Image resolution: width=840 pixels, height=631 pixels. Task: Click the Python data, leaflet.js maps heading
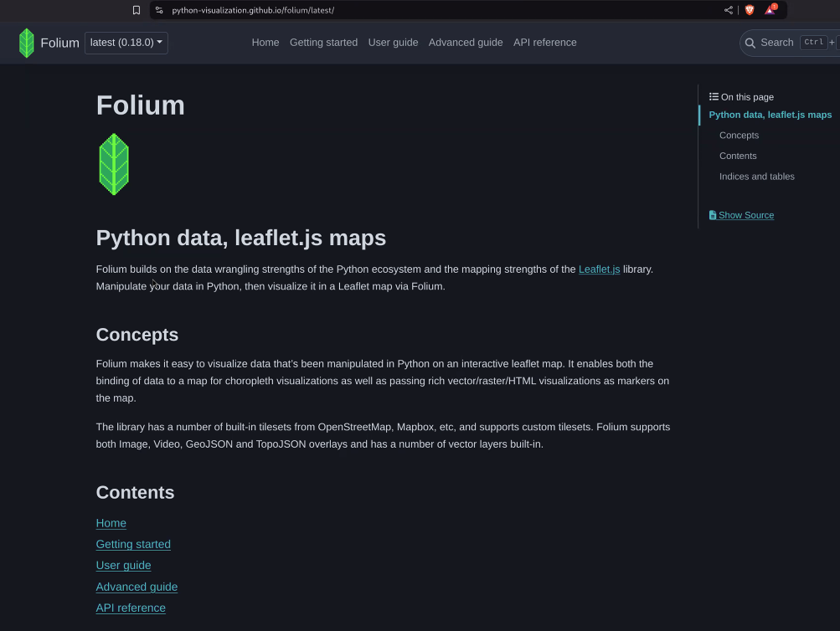point(241,239)
